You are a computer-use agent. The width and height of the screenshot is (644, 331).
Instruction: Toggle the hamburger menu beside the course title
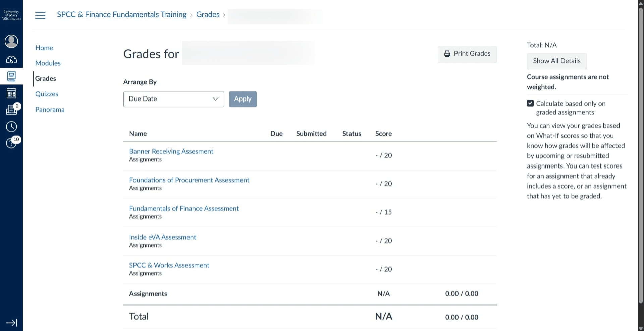click(x=40, y=15)
